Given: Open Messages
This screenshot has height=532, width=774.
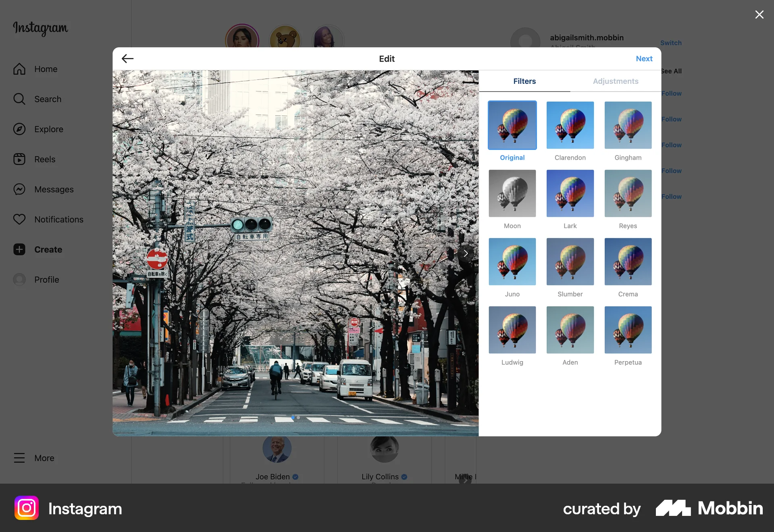Looking at the screenshot, I should (54, 189).
